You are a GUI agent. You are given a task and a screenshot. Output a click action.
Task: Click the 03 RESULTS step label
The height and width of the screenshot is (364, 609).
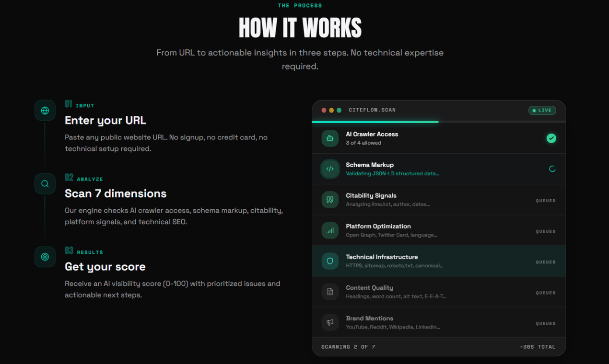[84, 251]
